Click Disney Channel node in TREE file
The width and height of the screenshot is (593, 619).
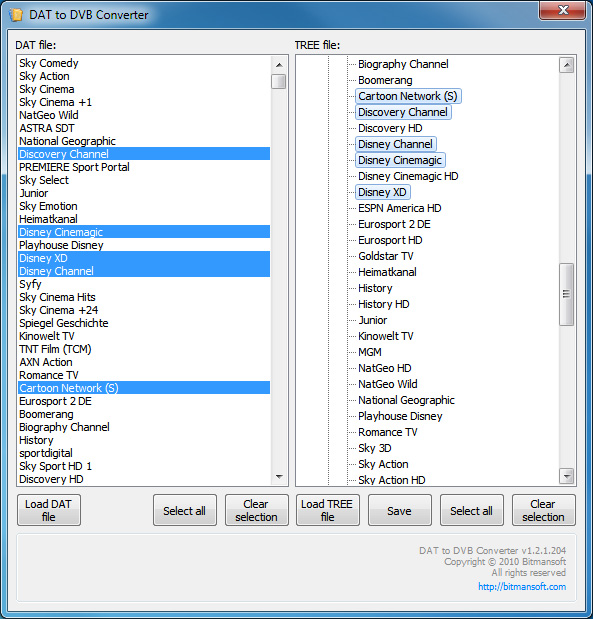[x=395, y=144]
